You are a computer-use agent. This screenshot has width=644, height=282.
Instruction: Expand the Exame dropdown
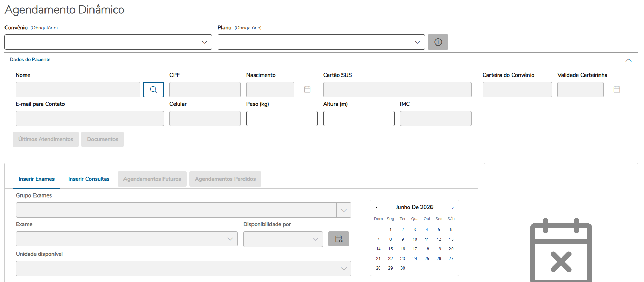[230, 239]
